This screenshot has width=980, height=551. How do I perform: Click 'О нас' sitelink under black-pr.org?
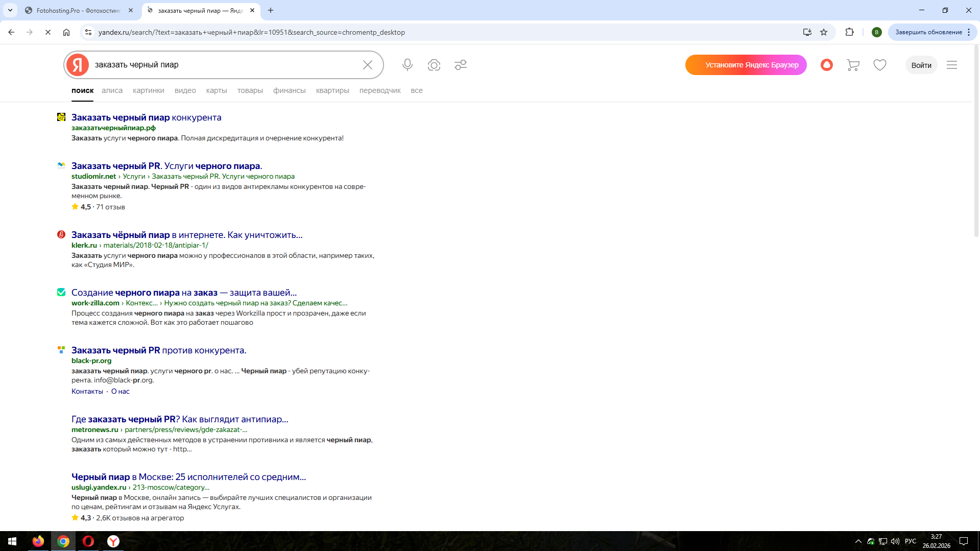pyautogui.click(x=121, y=392)
